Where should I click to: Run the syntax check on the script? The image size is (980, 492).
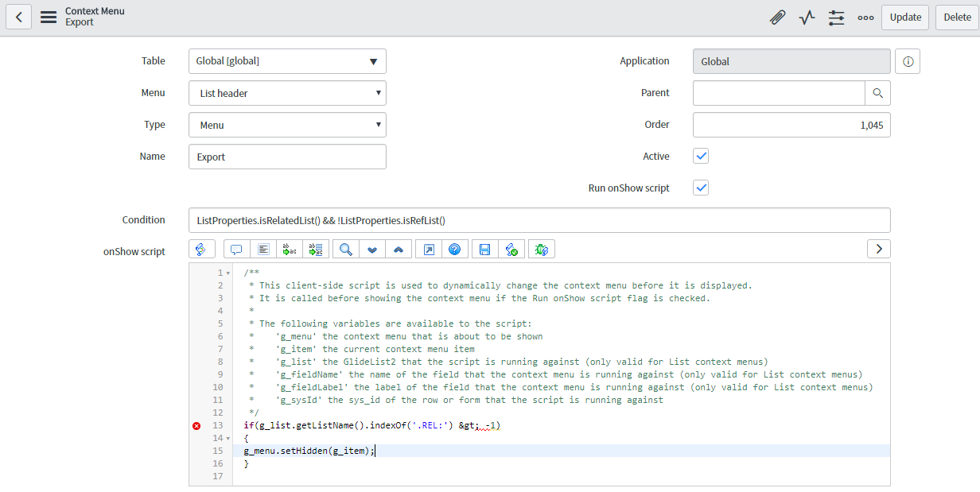coord(511,249)
